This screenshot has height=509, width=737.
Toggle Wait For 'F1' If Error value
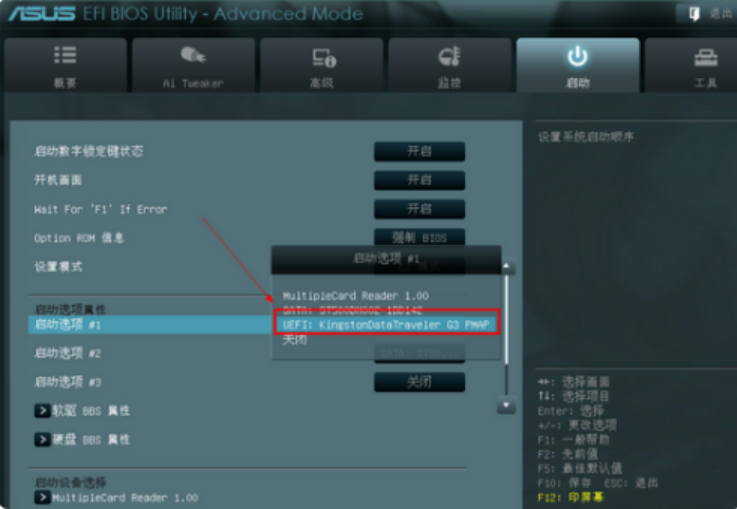(x=419, y=209)
